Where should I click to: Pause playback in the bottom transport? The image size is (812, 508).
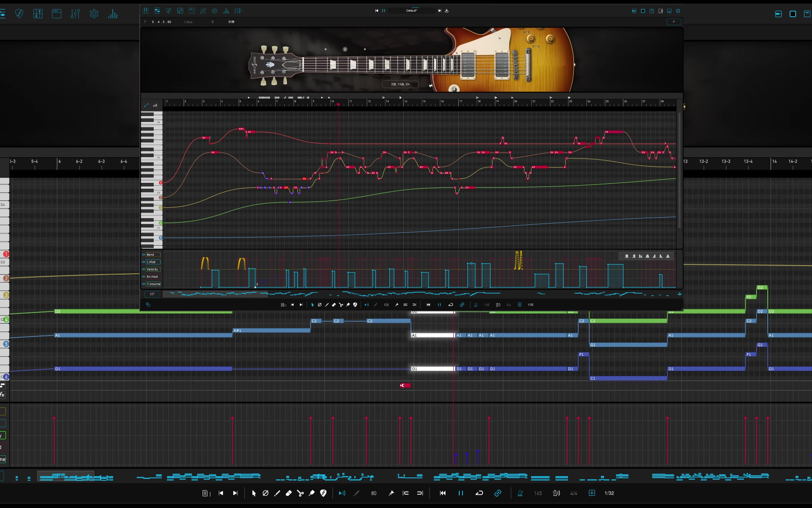[461, 493]
